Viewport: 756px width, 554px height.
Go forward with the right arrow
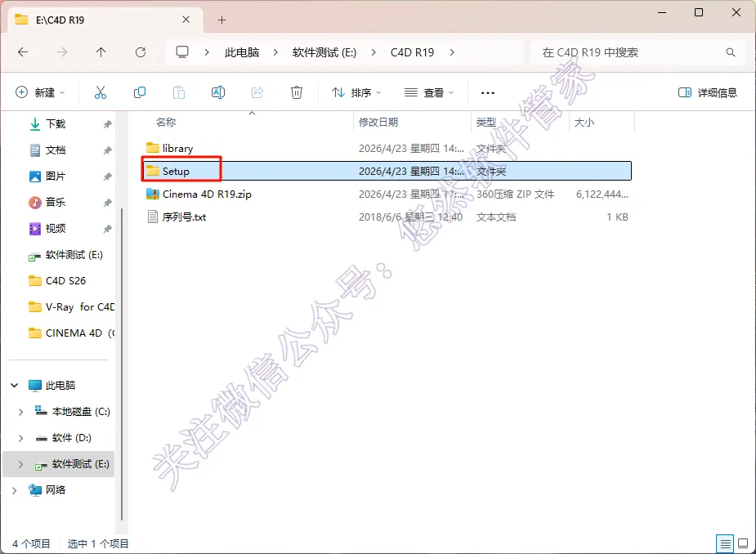(x=62, y=52)
